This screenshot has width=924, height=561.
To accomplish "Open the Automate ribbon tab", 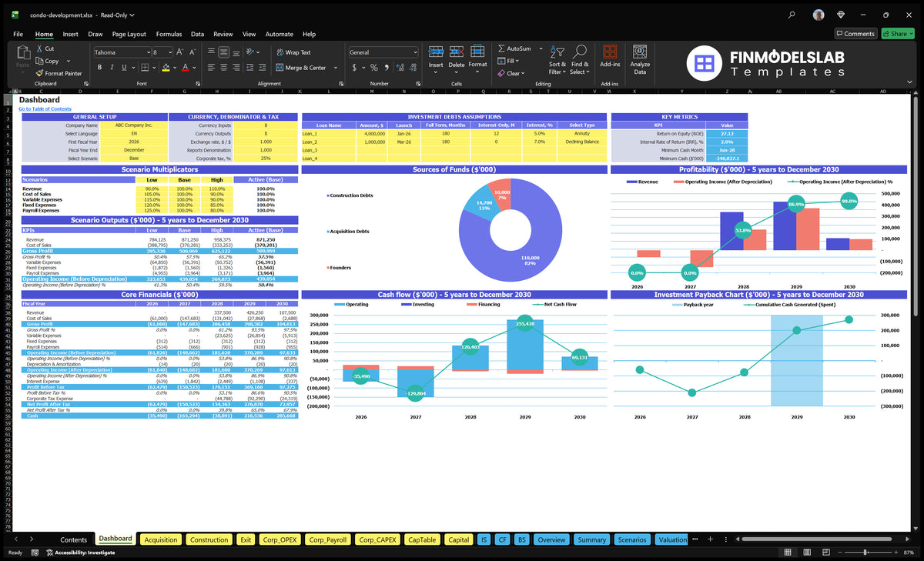I will point(279,34).
